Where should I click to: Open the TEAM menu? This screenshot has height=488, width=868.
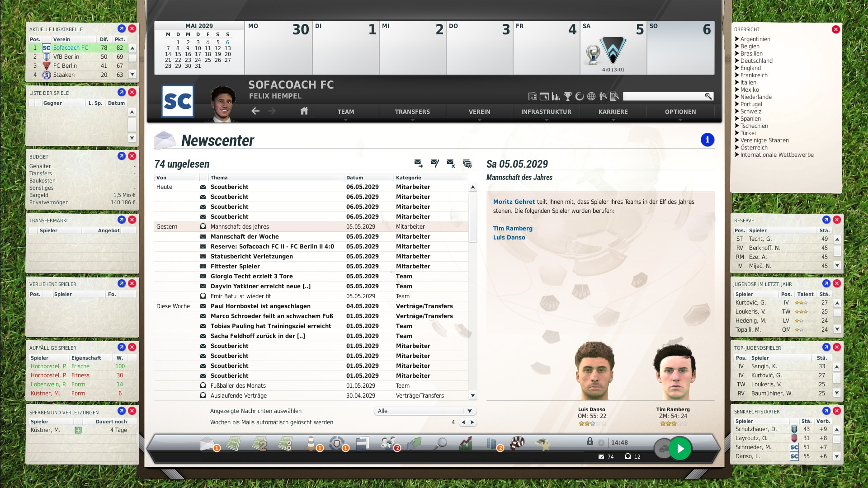(x=346, y=112)
